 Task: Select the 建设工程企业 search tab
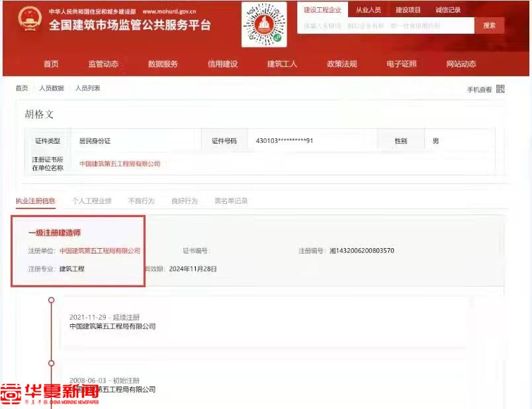322,10
